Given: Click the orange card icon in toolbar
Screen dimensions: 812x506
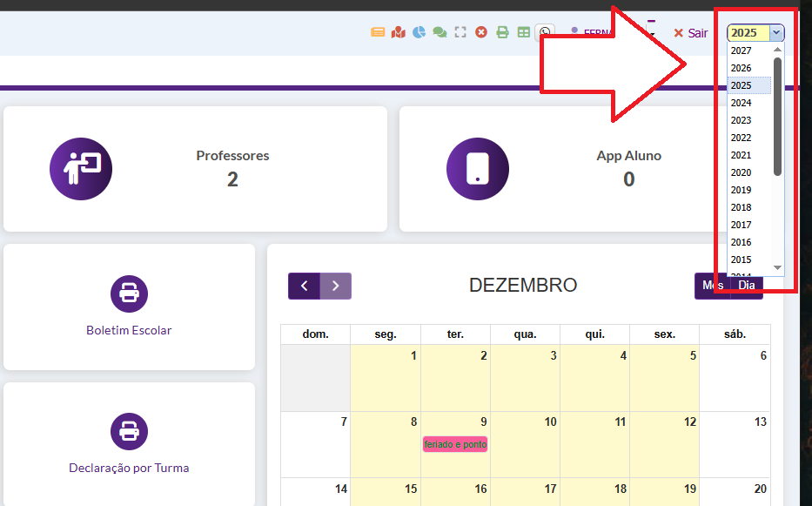Looking at the screenshot, I should 378,32.
